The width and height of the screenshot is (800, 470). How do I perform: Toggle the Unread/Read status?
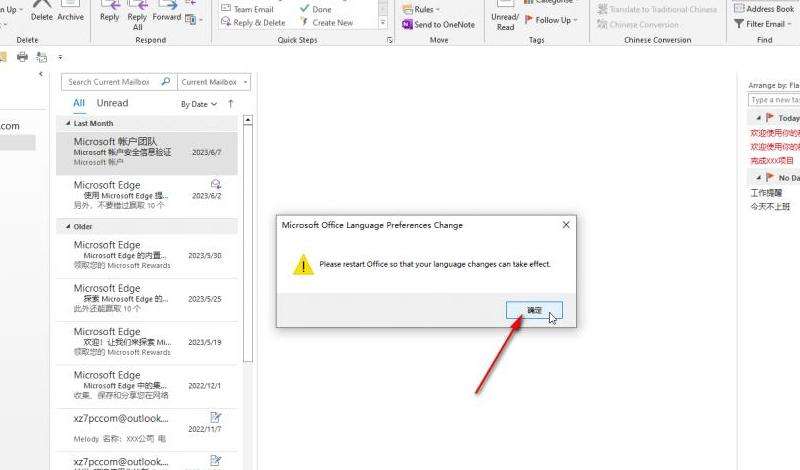[505, 15]
